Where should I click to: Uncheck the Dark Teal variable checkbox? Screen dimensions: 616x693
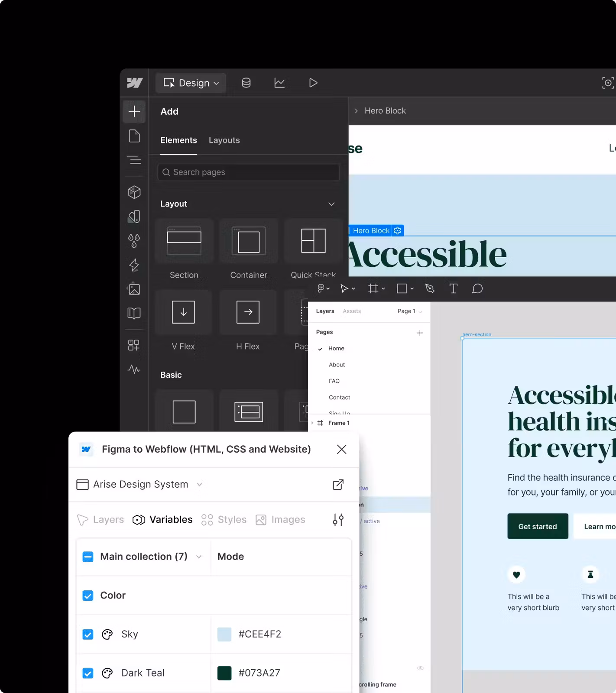coord(88,673)
